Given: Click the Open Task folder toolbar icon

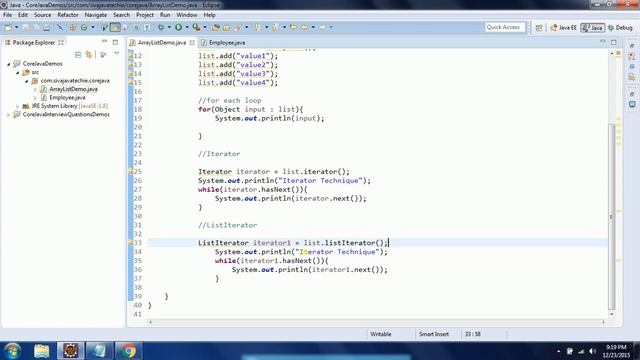Looking at the screenshot, I should click(x=226, y=27).
